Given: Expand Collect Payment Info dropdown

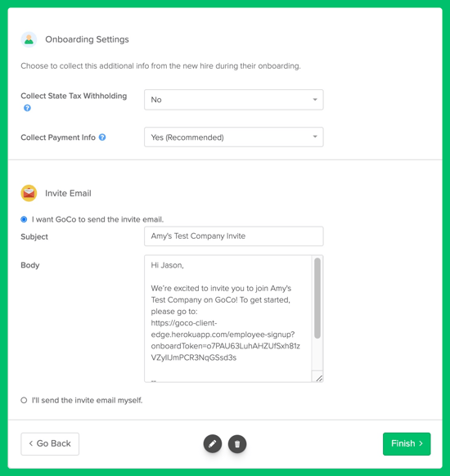Looking at the screenshot, I should coord(234,137).
